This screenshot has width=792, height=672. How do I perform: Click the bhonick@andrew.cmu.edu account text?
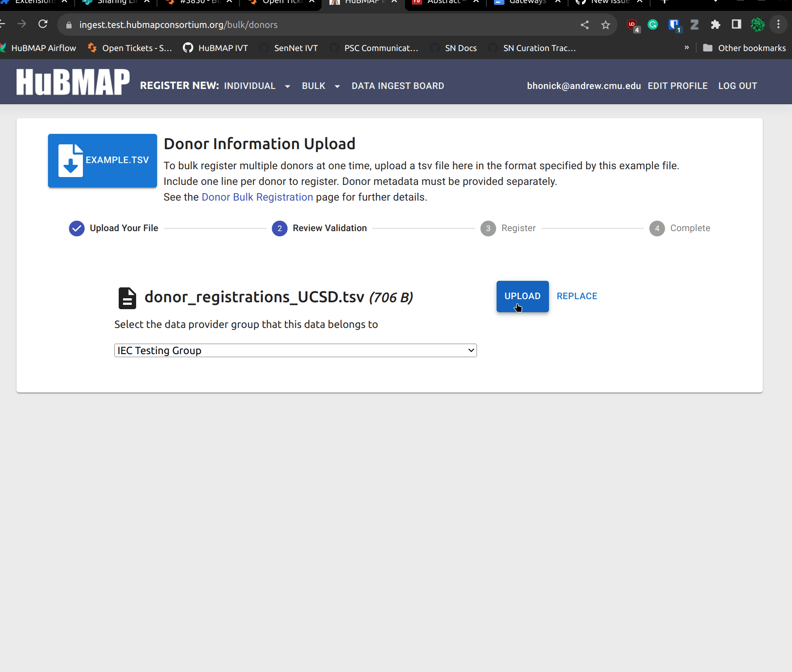pos(584,86)
